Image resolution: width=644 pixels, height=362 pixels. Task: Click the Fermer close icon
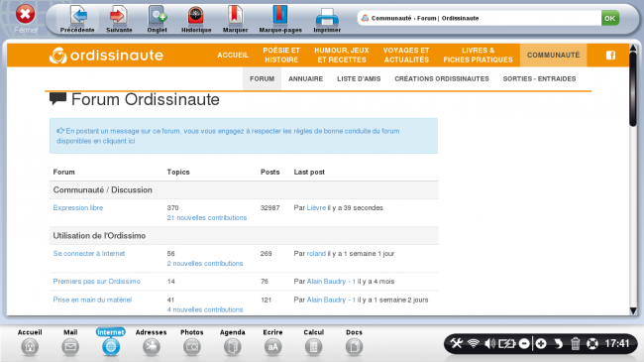(x=25, y=15)
